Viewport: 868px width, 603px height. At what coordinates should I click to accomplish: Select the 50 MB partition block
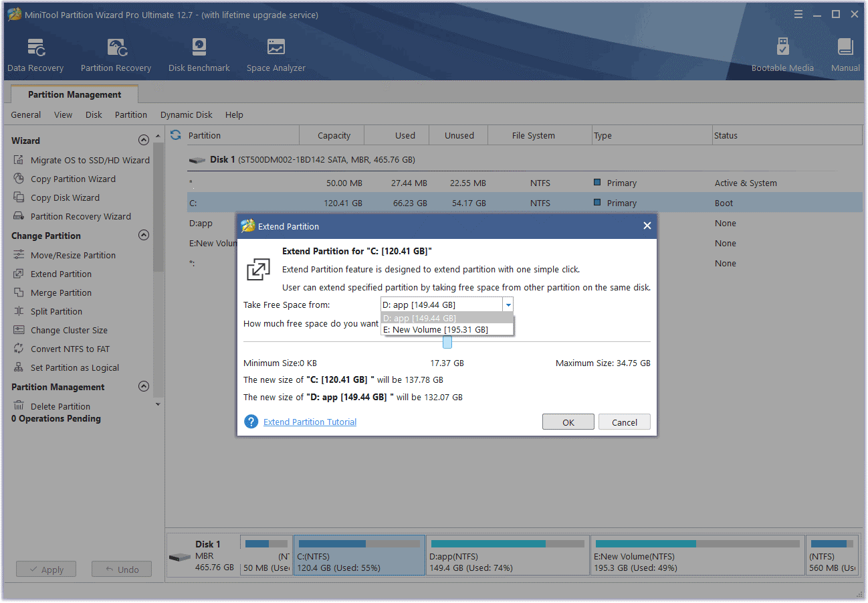[x=265, y=555]
